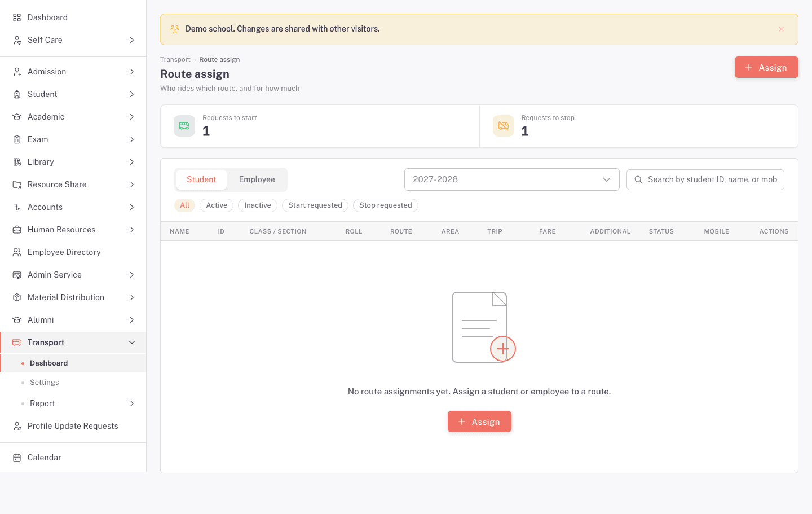Click the NAME column header
The height and width of the screenshot is (514, 812).
pos(179,231)
